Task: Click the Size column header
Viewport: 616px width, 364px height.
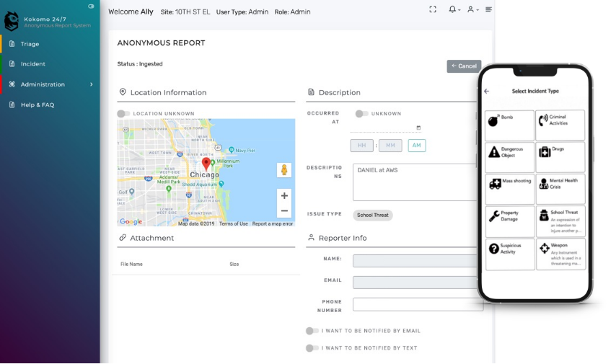Action: pos(234,265)
